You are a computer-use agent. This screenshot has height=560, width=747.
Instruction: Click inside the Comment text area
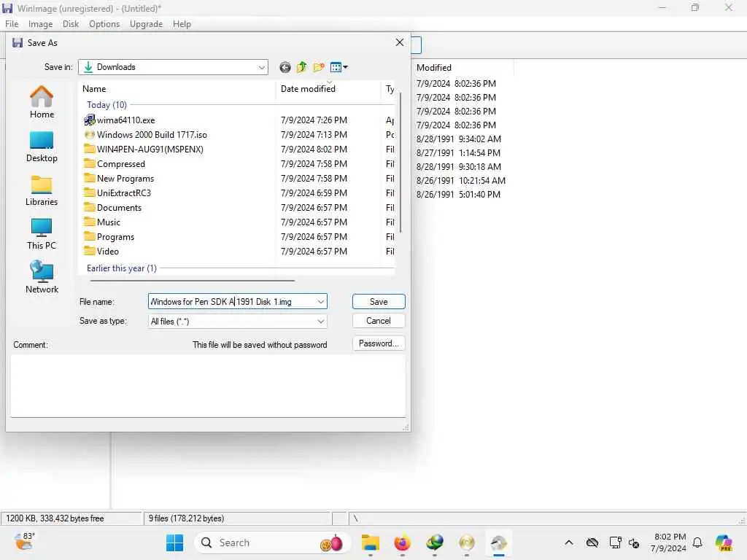pos(208,386)
